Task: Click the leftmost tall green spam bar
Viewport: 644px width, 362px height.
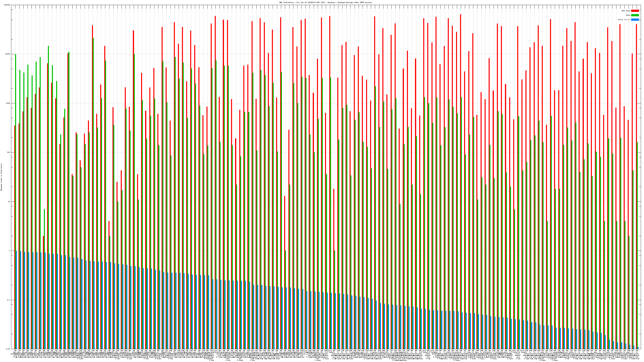Action: point(15,150)
